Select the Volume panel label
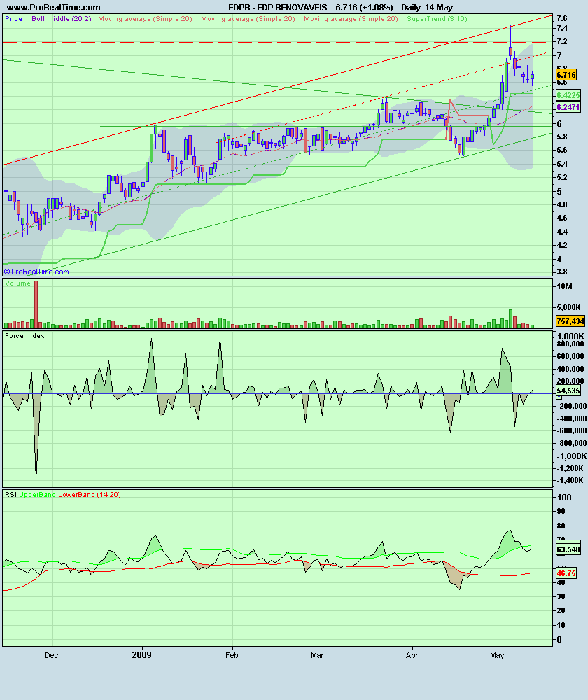The image size is (588, 700). tap(18, 283)
